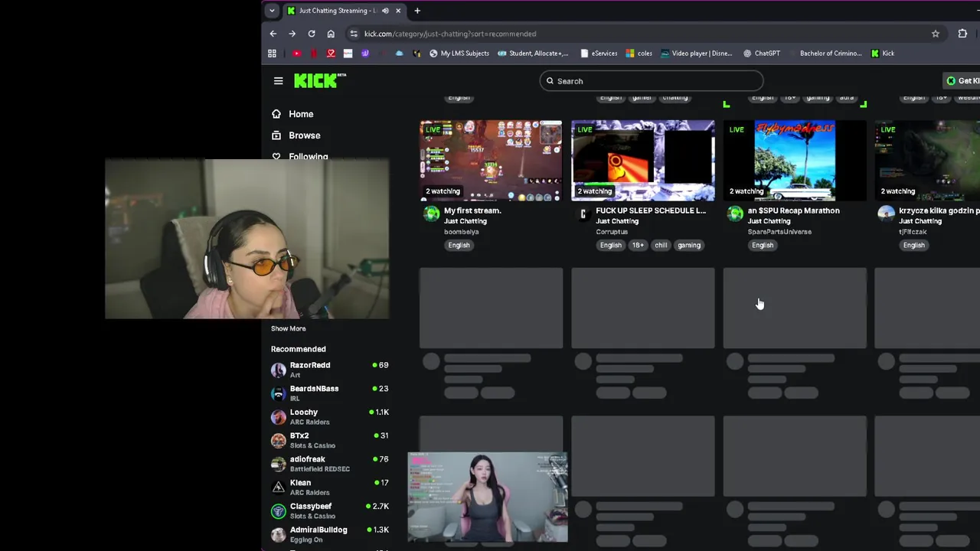Screen dimensions: 980x551
Task: Select the gaming tag under Corruptus stream
Action: click(x=689, y=245)
